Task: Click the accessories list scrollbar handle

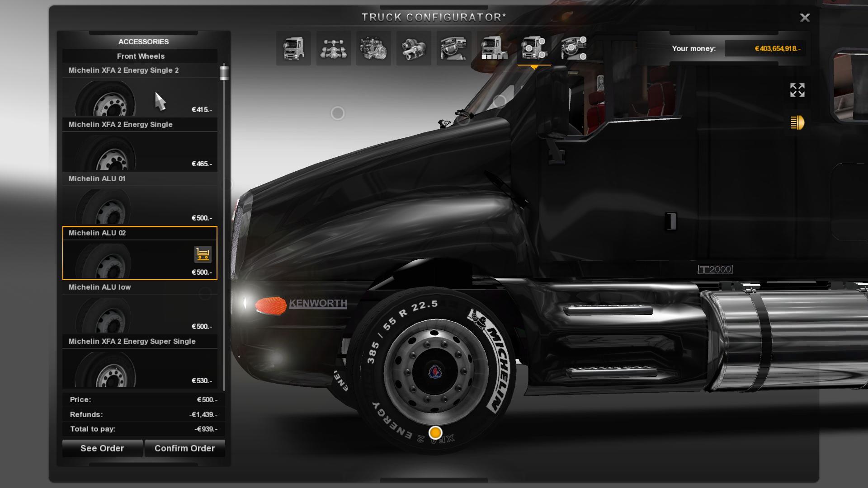Action: 224,73
